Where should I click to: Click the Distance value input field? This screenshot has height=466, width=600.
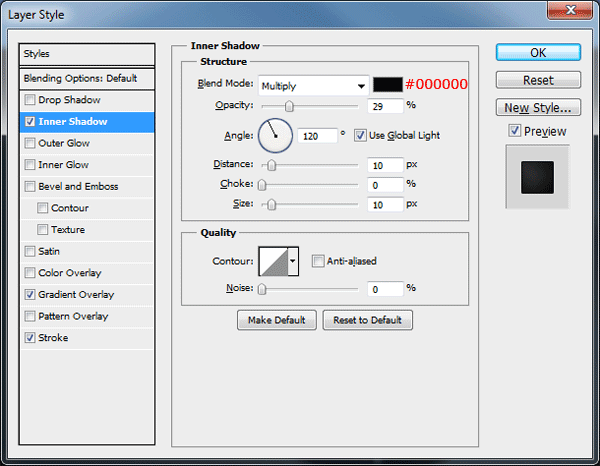point(385,165)
